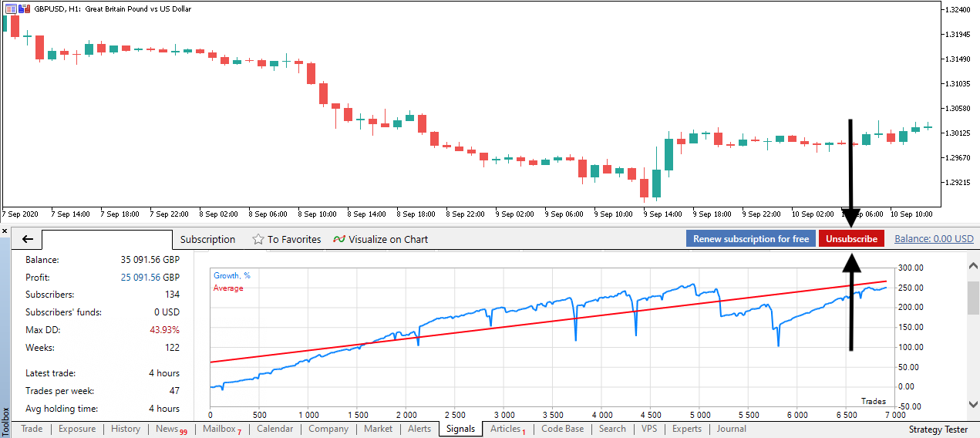Click the GBPUSD, H1 chart title
This screenshot has width=980, height=438.
pos(113,8)
